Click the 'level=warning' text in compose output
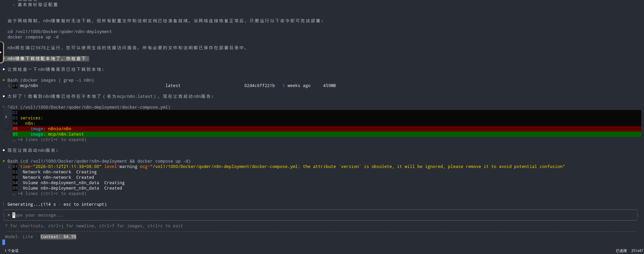Viewport: 644px width, 254px height. [x=121, y=167]
